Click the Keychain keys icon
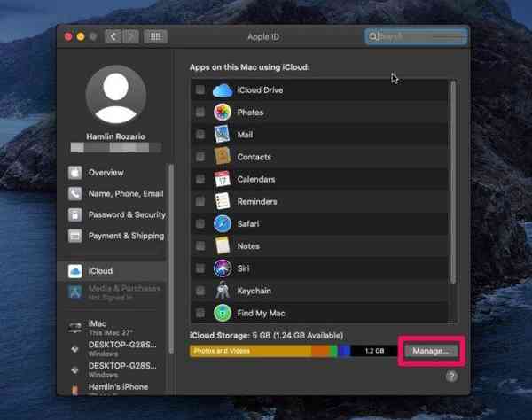The image size is (532, 420). tap(223, 291)
